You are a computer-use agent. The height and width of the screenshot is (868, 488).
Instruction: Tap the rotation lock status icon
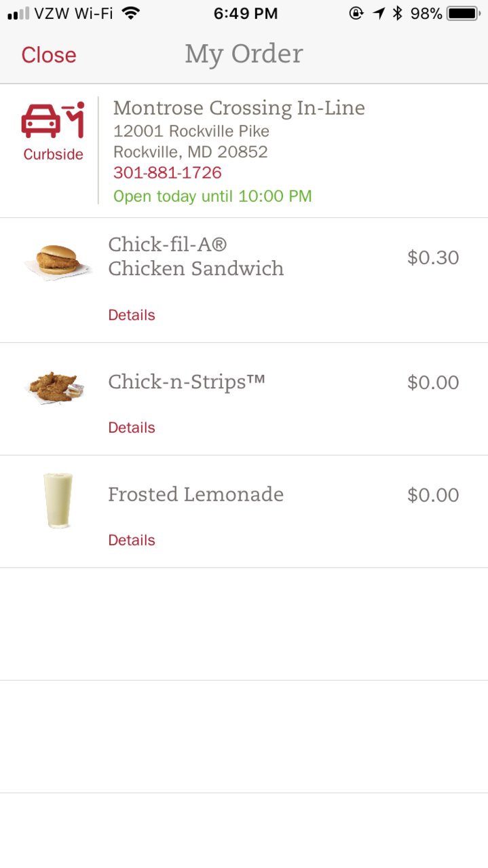(x=356, y=13)
